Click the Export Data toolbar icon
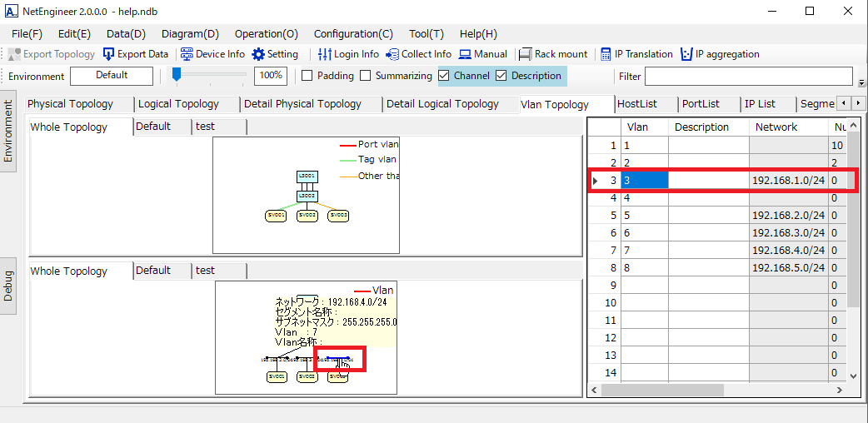The image size is (868, 423). click(x=109, y=54)
